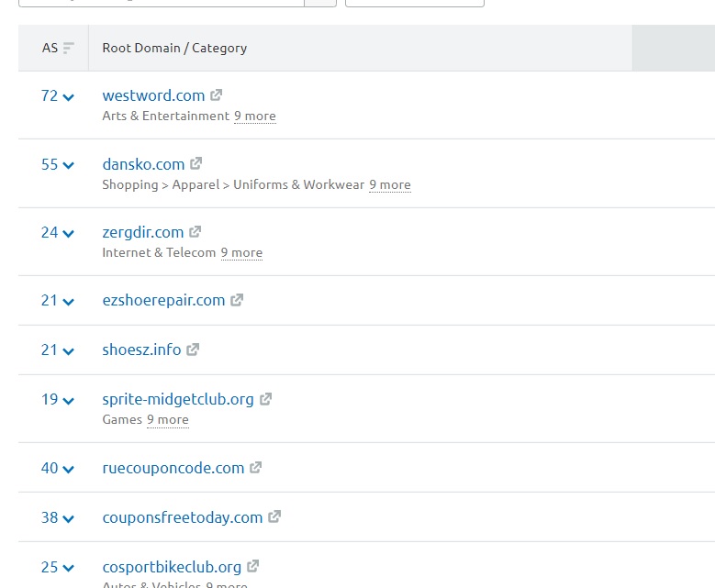Show 9 more categories for dansko.com

[x=390, y=185]
